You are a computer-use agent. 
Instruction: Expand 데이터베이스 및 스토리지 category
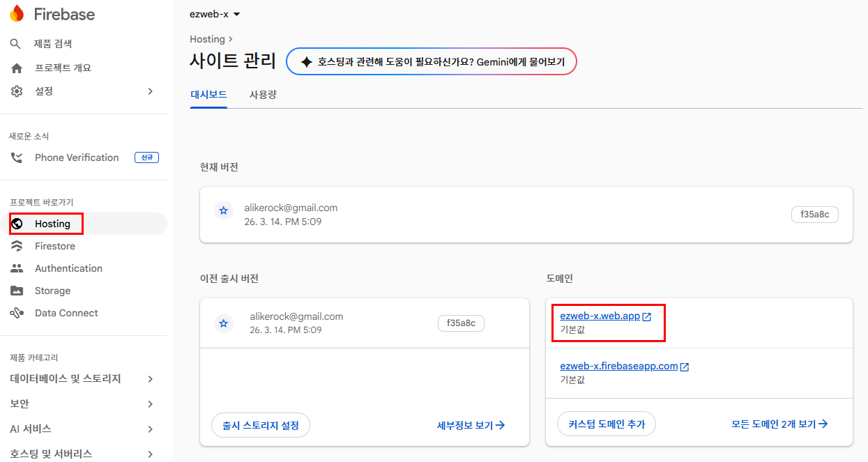click(x=150, y=379)
